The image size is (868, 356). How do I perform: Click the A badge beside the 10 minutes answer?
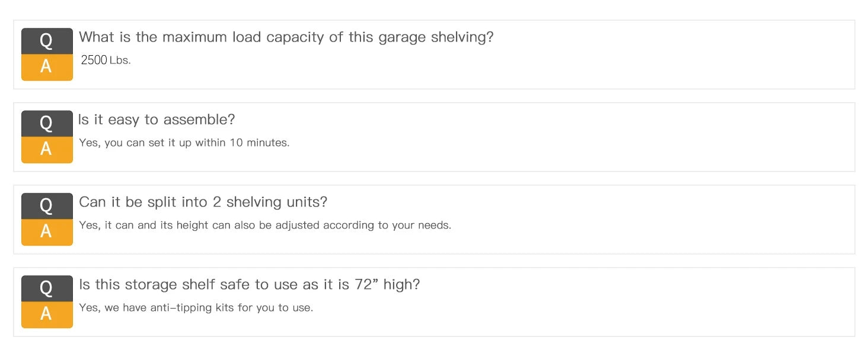point(47,150)
